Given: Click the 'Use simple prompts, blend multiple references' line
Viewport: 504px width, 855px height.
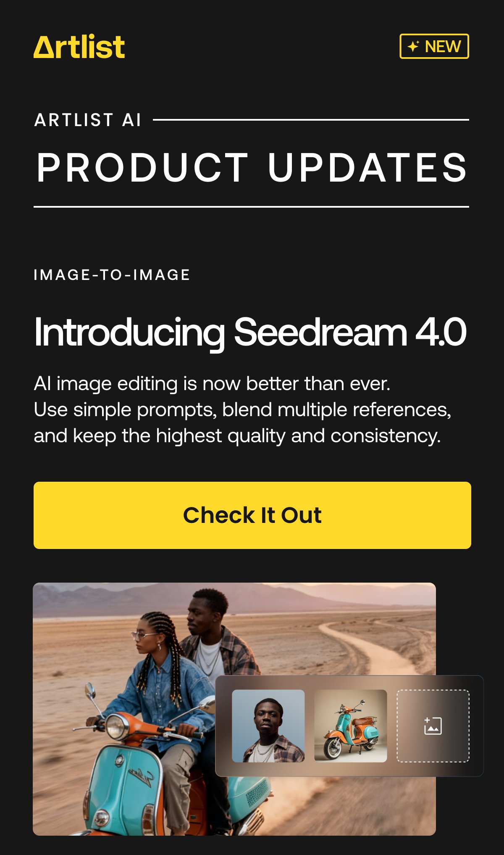Looking at the screenshot, I should click(242, 410).
